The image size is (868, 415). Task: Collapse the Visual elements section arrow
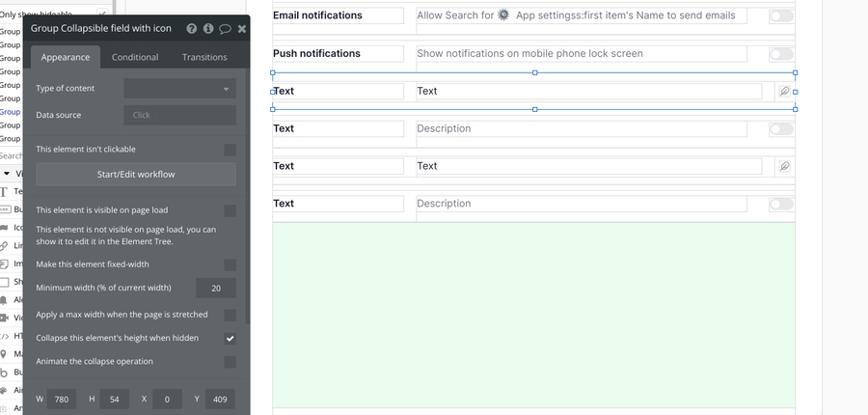[x=7, y=174]
